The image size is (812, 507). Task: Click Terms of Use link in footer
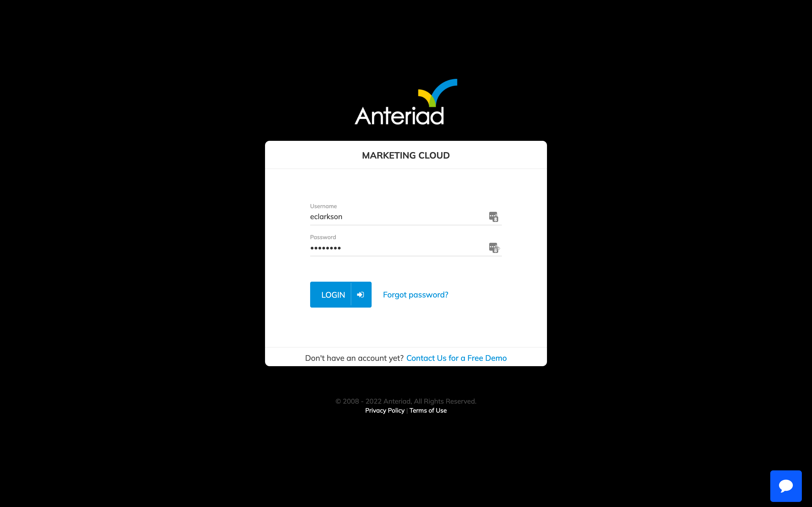[x=428, y=410]
